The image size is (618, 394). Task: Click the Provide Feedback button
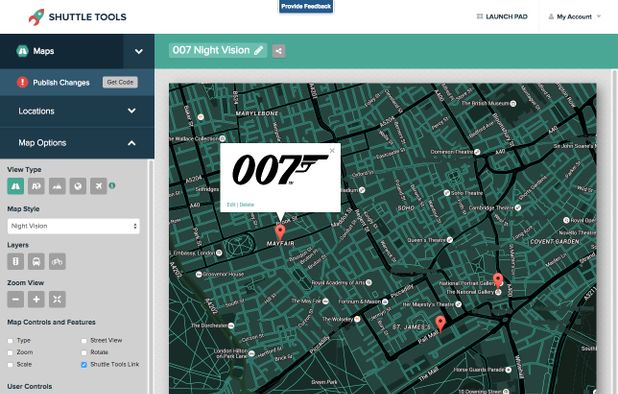coord(306,6)
